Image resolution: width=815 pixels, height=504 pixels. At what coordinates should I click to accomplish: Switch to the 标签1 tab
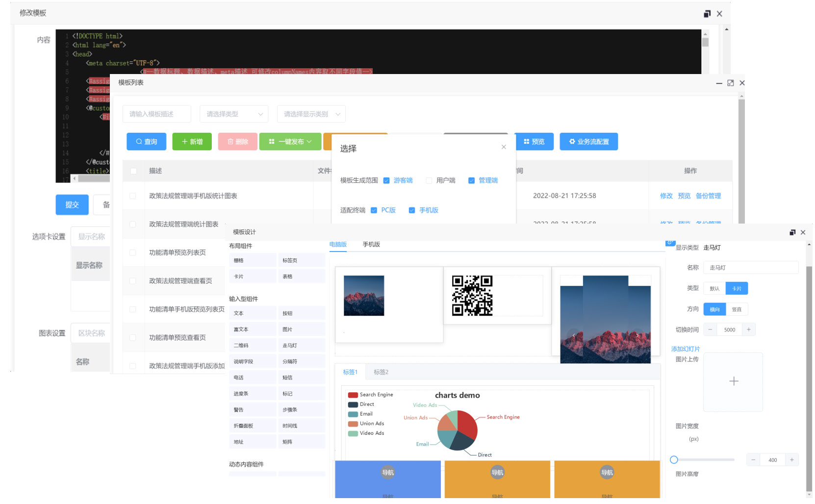point(350,373)
